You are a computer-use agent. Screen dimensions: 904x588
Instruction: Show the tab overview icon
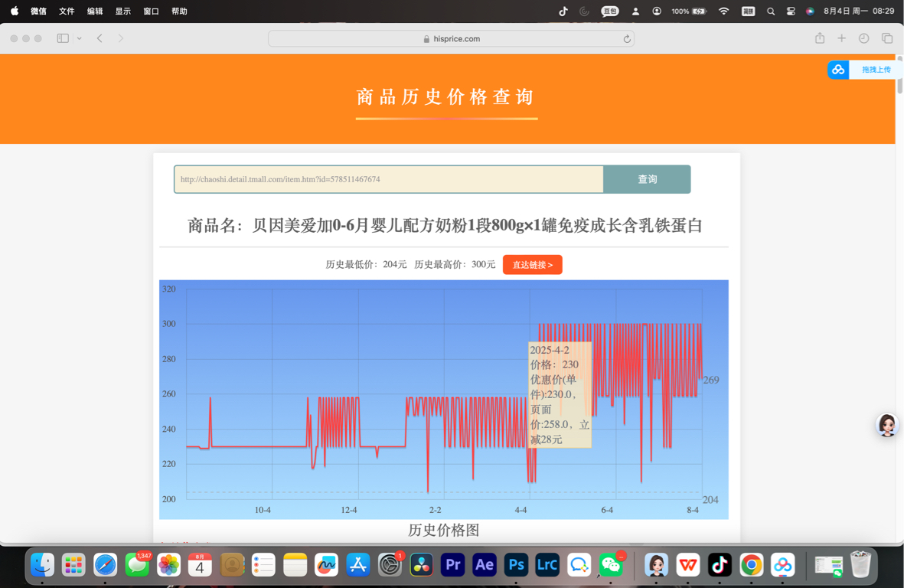[x=886, y=38]
